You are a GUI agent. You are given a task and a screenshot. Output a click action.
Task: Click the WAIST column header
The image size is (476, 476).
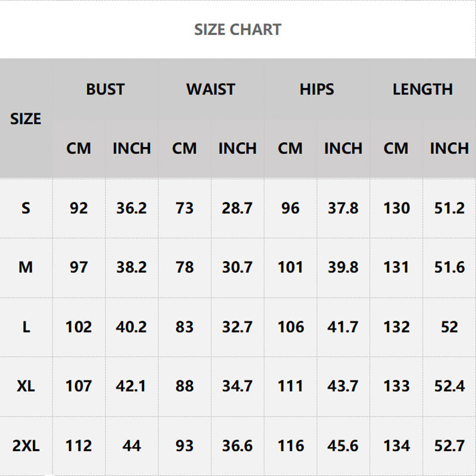(211, 89)
